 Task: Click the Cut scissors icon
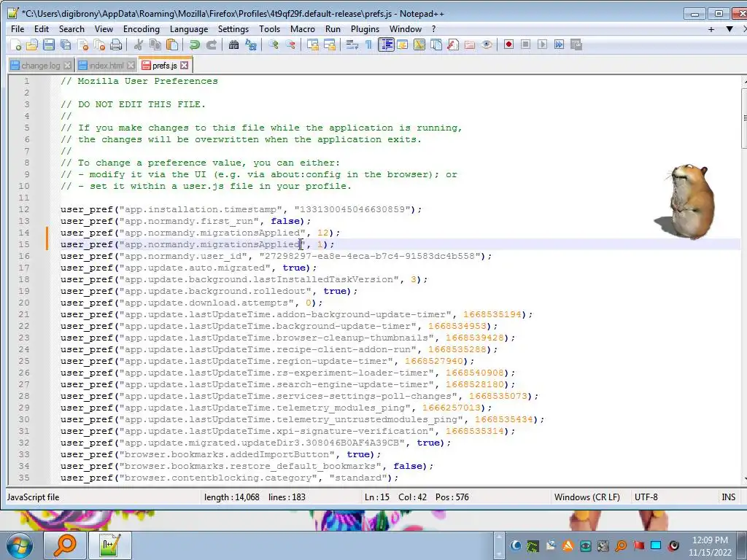138,44
